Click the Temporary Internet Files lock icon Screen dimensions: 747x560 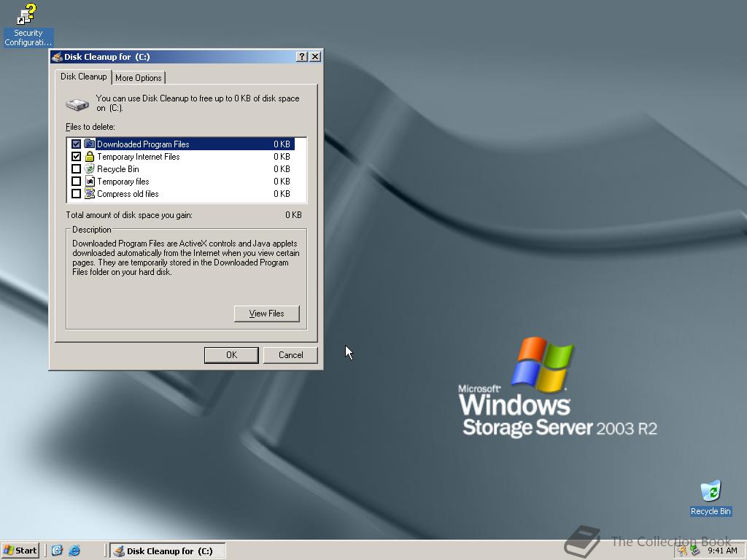(89, 156)
